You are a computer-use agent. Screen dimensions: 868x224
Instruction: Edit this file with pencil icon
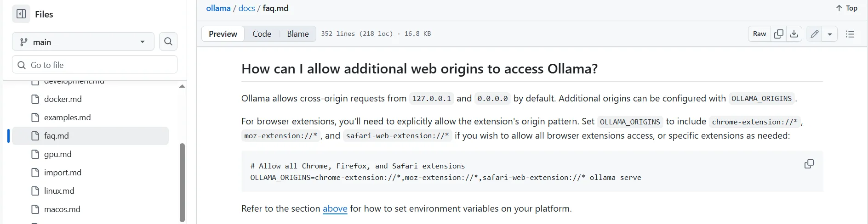click(814, 34)
